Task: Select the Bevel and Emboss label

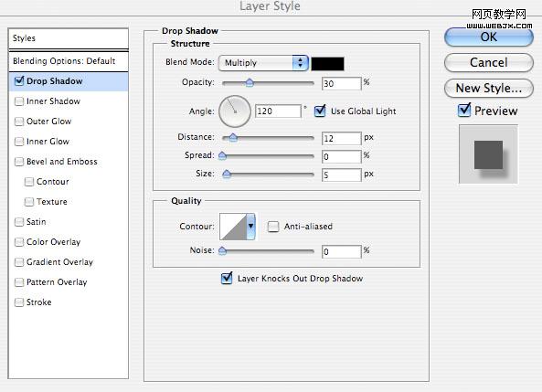Action: pyautogui.click(x=62, y=162)
